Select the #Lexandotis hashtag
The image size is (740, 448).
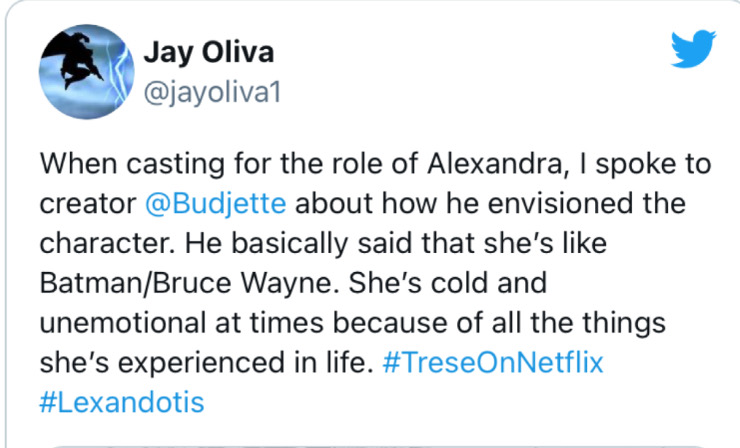tap(120, 402)
